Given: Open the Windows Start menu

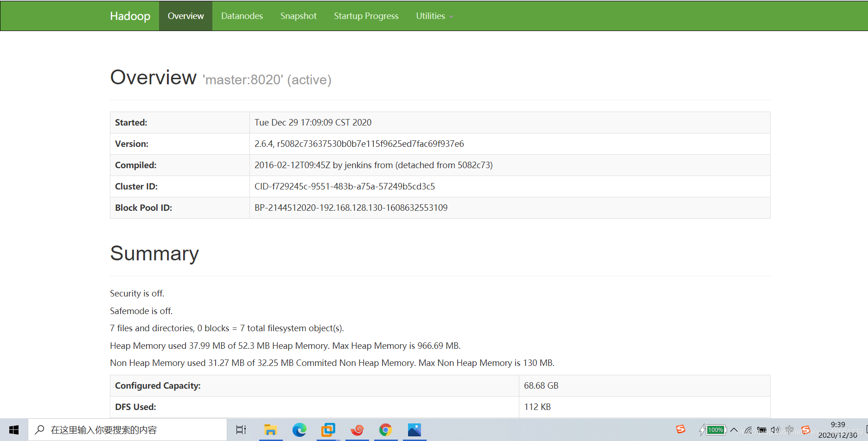Looking at the screenshot, I should pyautogui.click(x=14, y=430).
